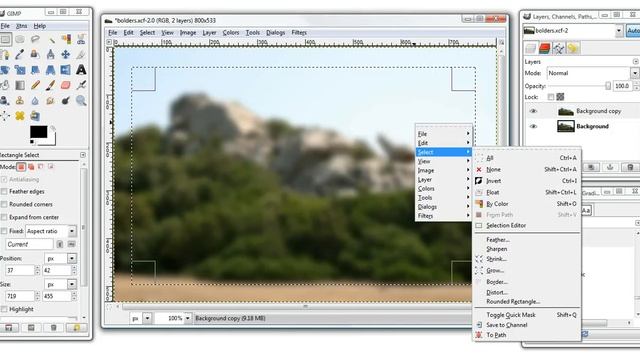Select the Measure compass tool
The image size is (640, 360).
tap(51, 54)
